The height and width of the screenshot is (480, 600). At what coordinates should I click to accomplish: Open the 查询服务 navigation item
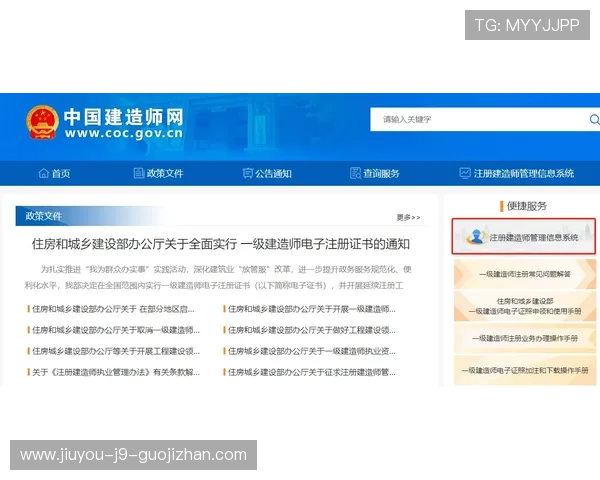click(375, 173)
